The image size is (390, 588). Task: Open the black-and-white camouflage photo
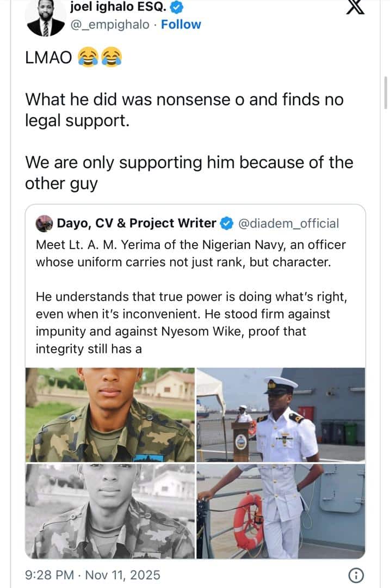110,511
